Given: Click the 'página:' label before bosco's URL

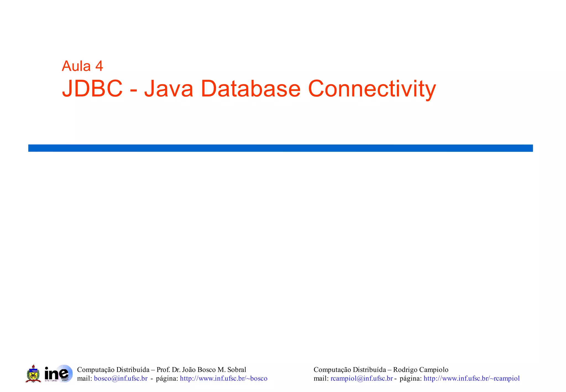Looking at the screenshot, I should coord(167,378).
